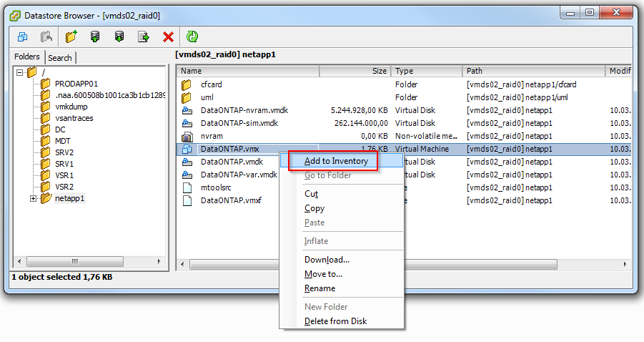The width and height of the screenshot is (644, 342).
Task: Click the folder tree scroll left arrow
Action: click(19, 261)
